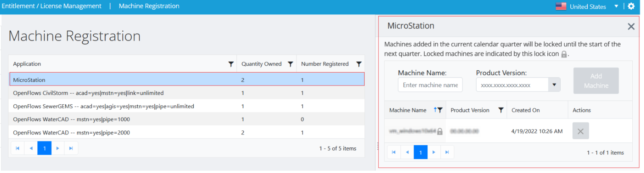This screenshot has width=644, height=173.
Task: Open the Quantity Owned column filter
Action: coord(290,64)
